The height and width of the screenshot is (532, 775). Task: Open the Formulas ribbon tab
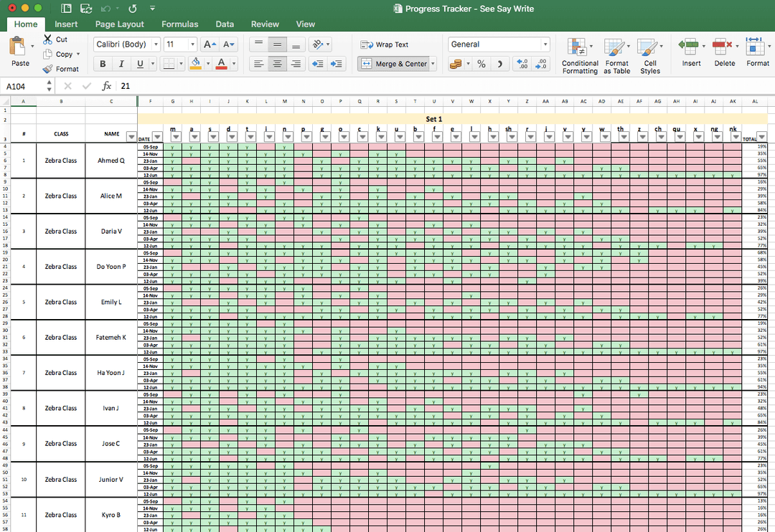(179, 24)
